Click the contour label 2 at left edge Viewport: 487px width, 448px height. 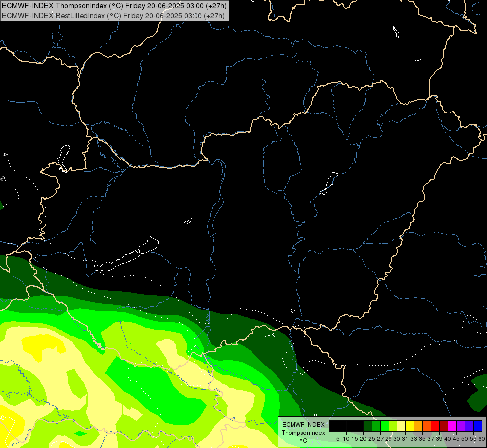3,179
